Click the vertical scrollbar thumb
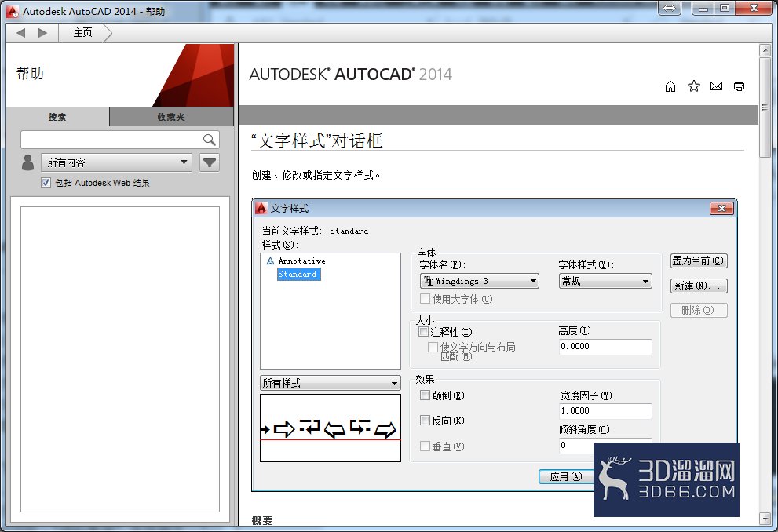This screenshot has height=532, width=778. (765, 107)
